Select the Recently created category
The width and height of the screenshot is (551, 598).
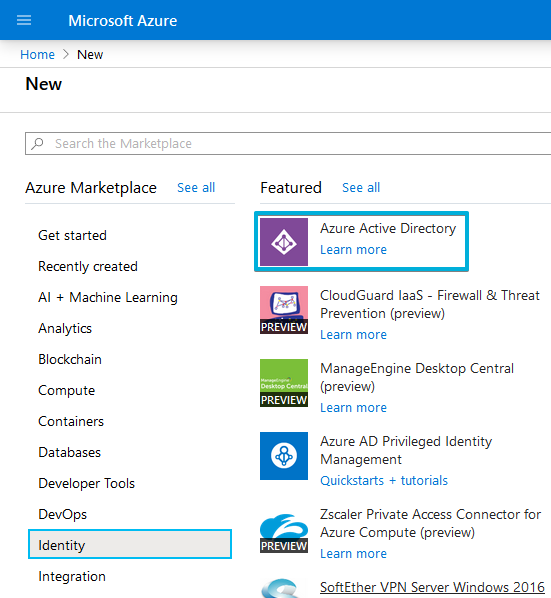(88, 266)
